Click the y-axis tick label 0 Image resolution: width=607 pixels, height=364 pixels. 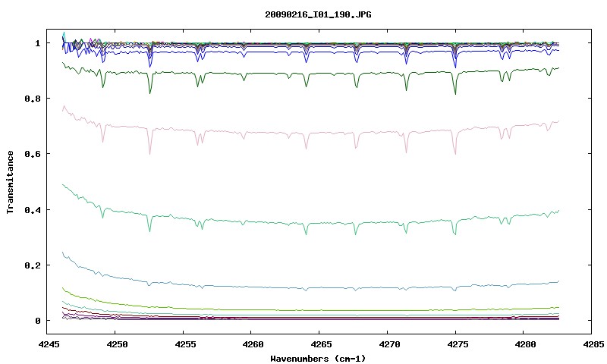click(x=37, y=321)
